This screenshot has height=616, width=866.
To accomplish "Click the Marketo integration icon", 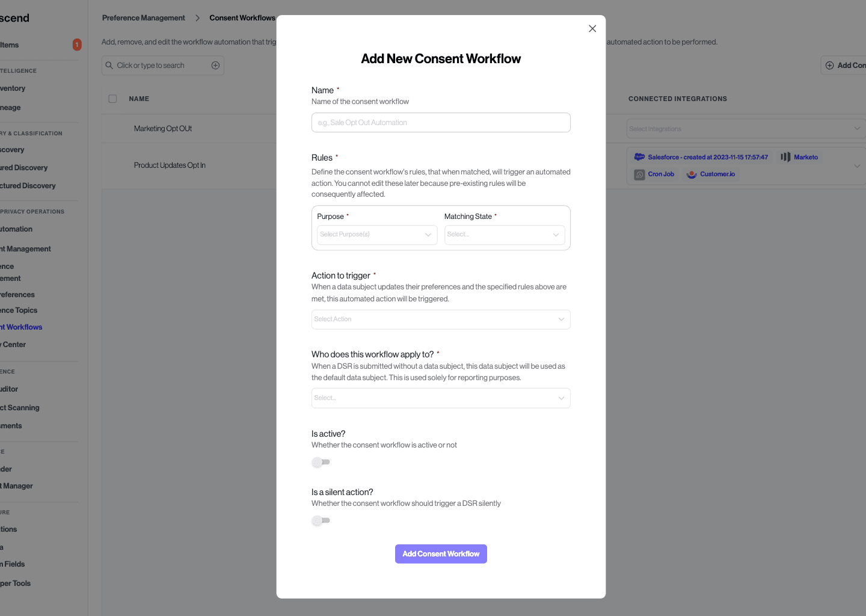I will pyautogui.click(x=785, y=157).
